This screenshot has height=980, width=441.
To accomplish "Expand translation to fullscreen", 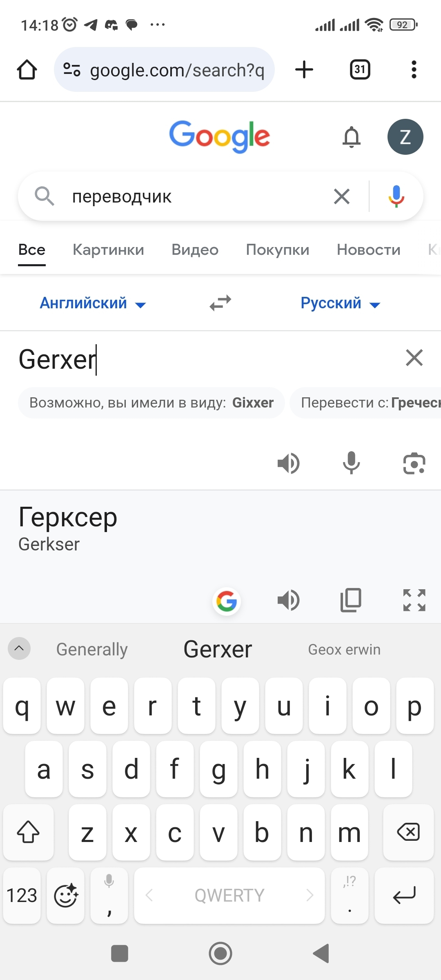I will pyautogui.click(x=414, y=600).
